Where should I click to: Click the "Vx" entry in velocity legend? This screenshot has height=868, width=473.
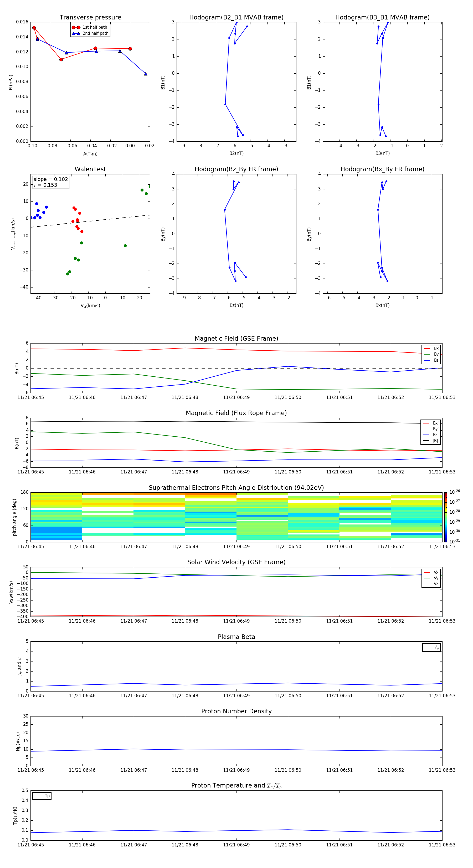pyautogui.click(x=431, y=573)
